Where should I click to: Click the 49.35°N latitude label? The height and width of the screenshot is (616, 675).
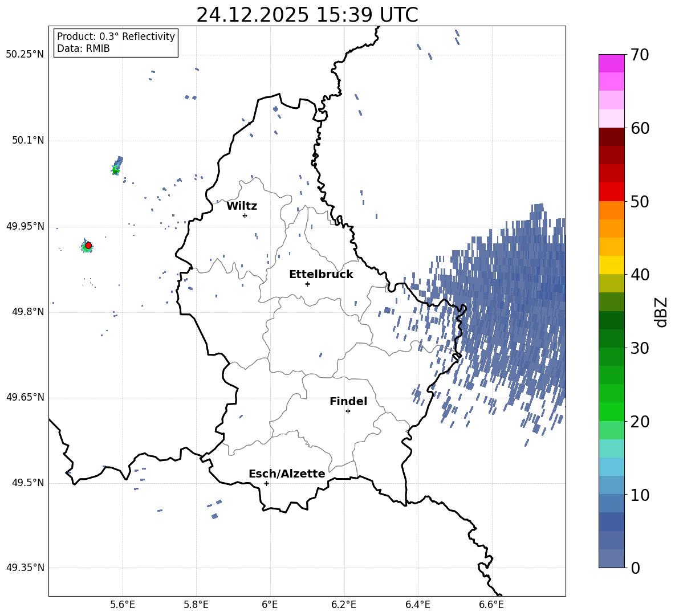pyautogui.click(x=25, y=568)
